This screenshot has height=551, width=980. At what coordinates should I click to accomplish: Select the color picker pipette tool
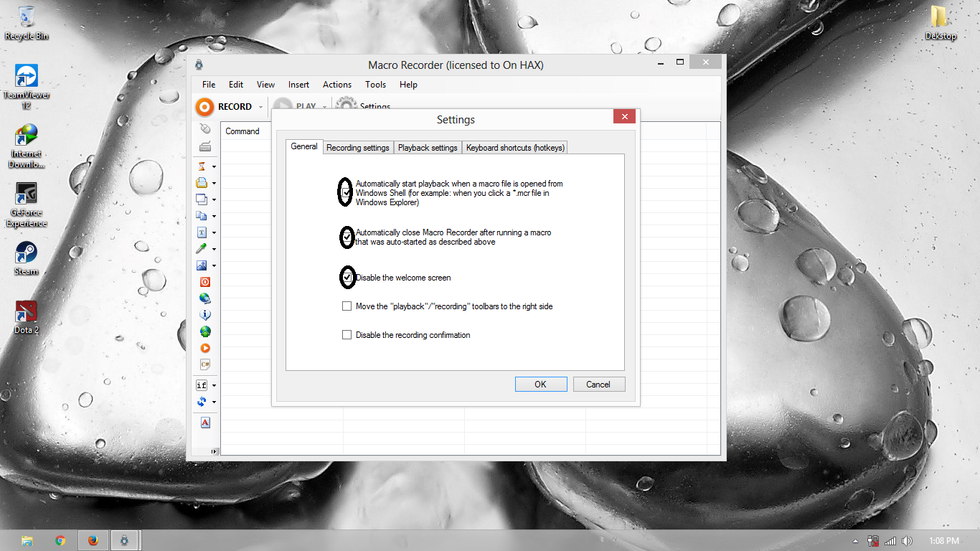(x=204, y=249)
